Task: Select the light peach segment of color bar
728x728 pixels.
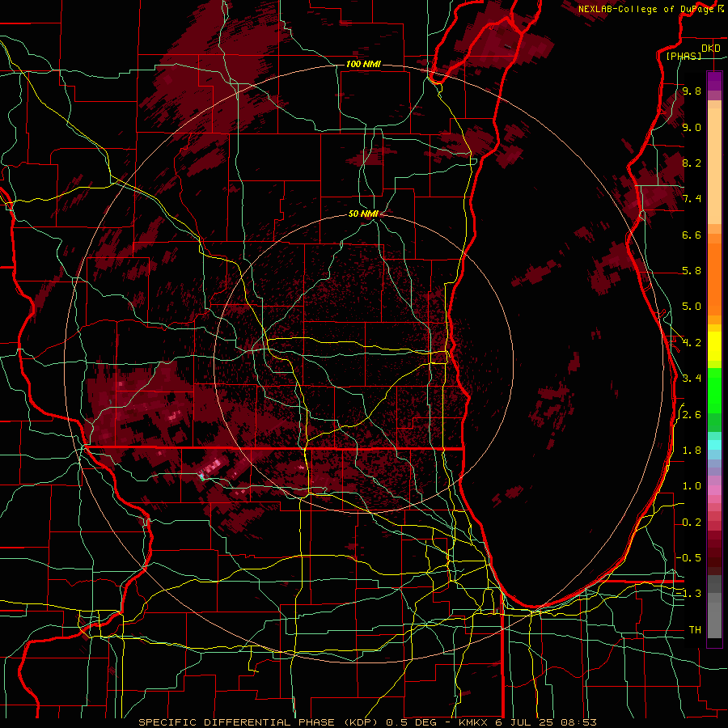Action: coord(714,166)
